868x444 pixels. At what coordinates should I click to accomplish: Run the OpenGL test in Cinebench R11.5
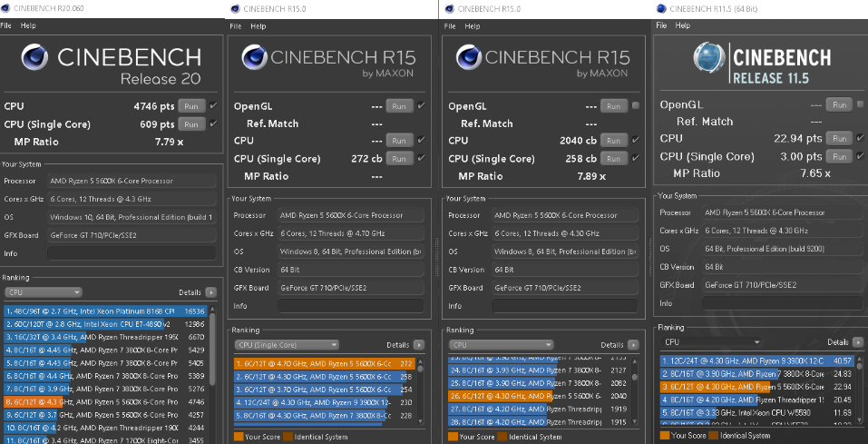click(839, 105)
